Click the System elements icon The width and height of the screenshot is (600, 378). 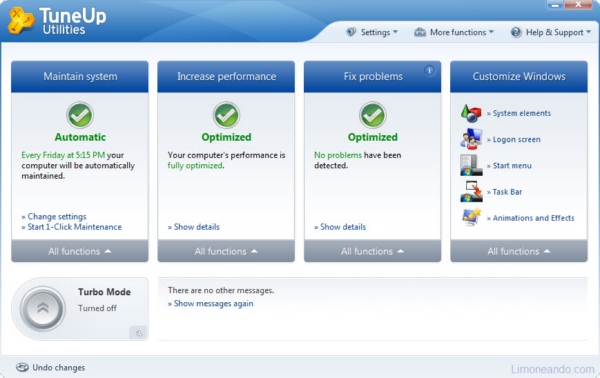point(471,113)
